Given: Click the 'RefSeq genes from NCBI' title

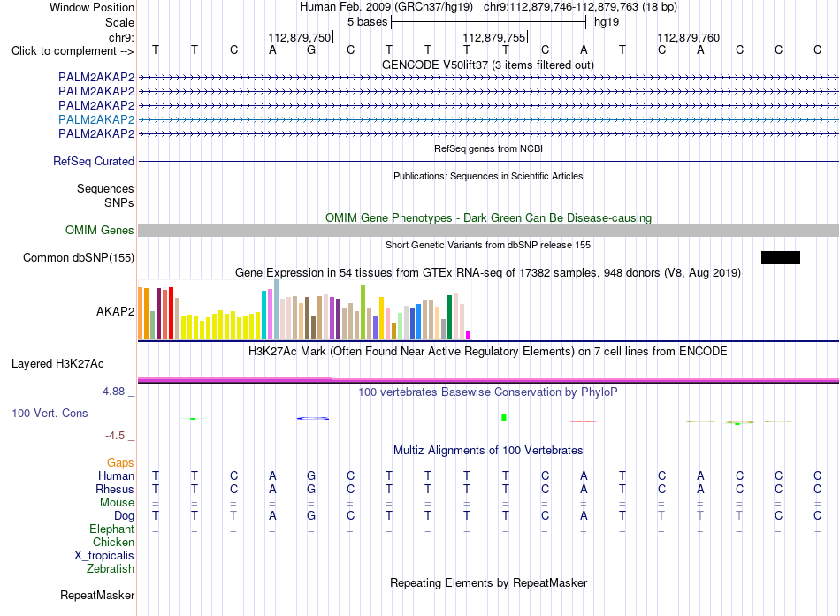Looking at the screenshot, I should (x=489, y=148).
